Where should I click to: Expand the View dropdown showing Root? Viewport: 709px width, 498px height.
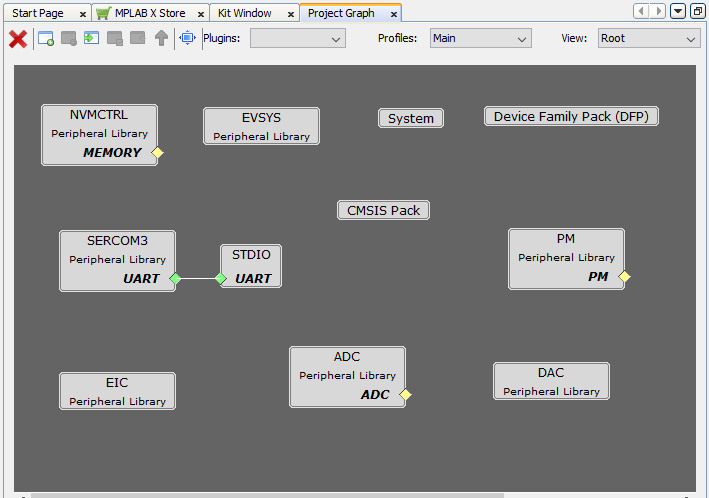649,39
